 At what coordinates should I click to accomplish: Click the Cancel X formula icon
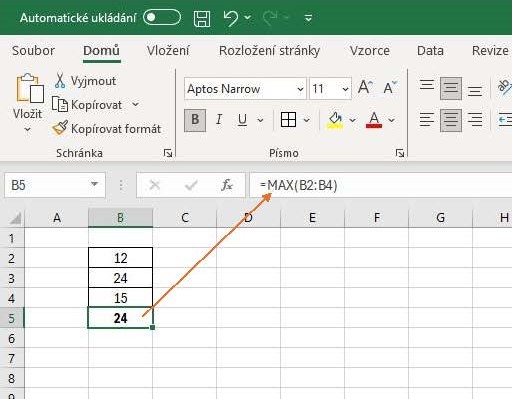click(x=155, y=185)
